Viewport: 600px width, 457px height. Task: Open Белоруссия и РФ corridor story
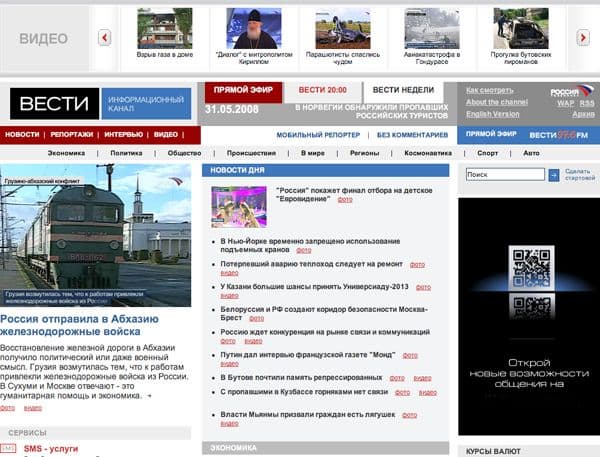324,313
